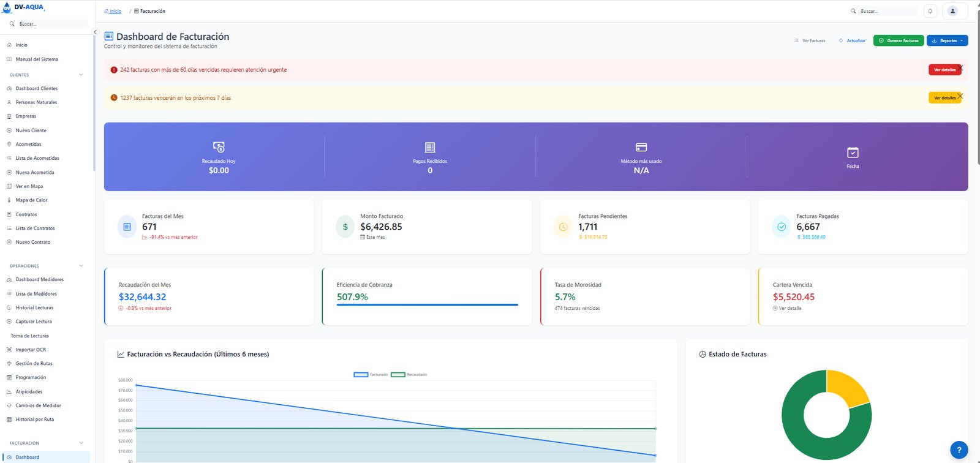Screen dimensions: 980x463
Task: Click the Monto Facturado dollar icon
Action: (x=345, y=227)
